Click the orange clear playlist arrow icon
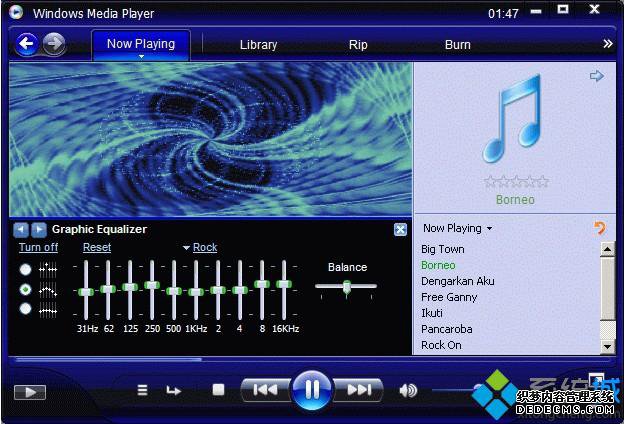625x424 pixels. click(600, 228)
